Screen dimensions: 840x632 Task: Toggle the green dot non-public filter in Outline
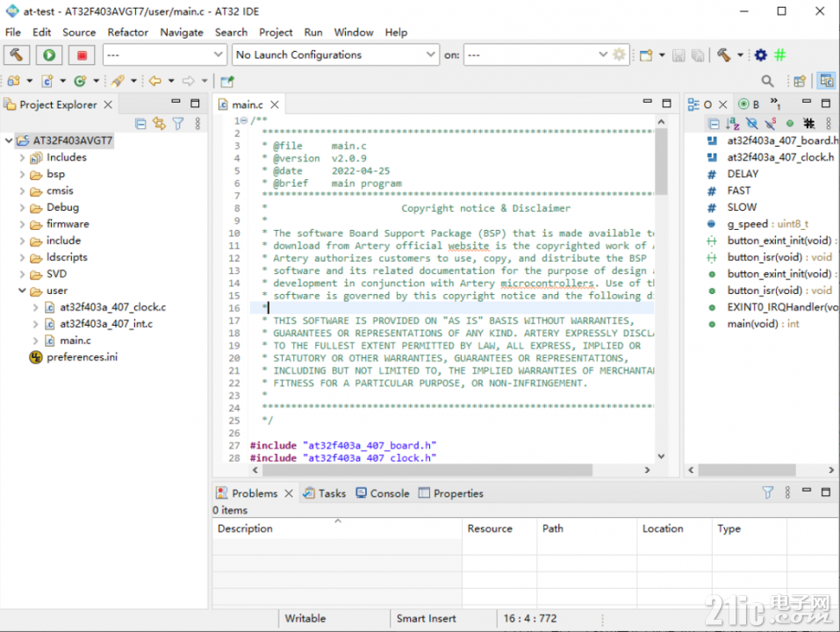point(790,124)
